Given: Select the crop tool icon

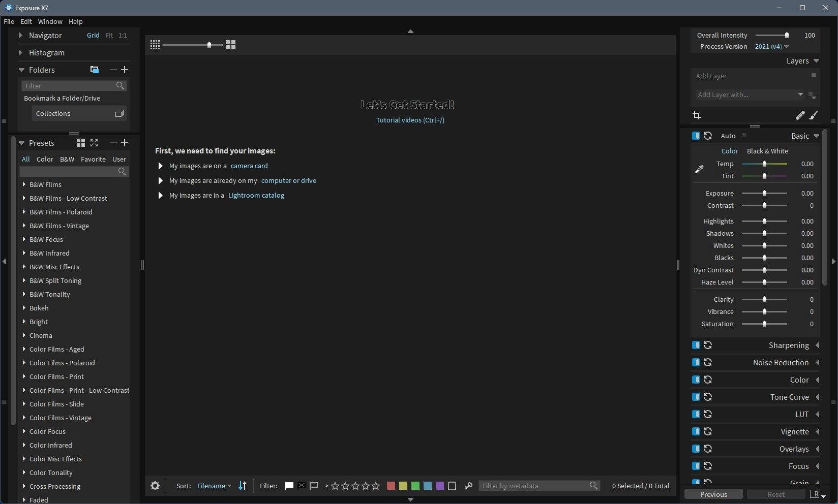Looking at the screenshot, I should (697, 115).
